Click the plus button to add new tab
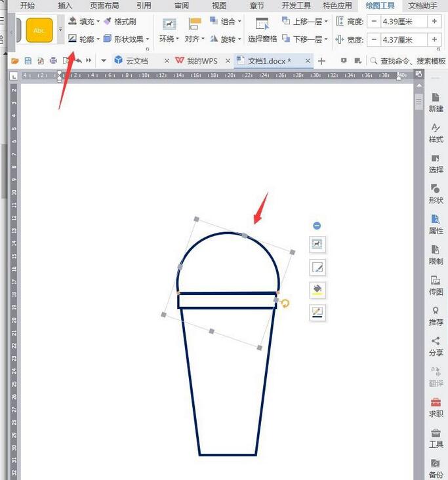This screenshot has width=448, height=480. [x=321, y=61]
